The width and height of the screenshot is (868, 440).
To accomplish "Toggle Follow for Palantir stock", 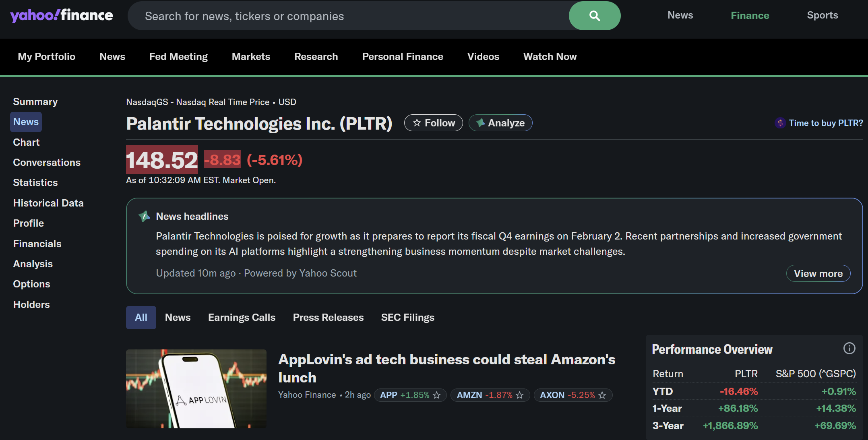I will click(x=433, y=123).
